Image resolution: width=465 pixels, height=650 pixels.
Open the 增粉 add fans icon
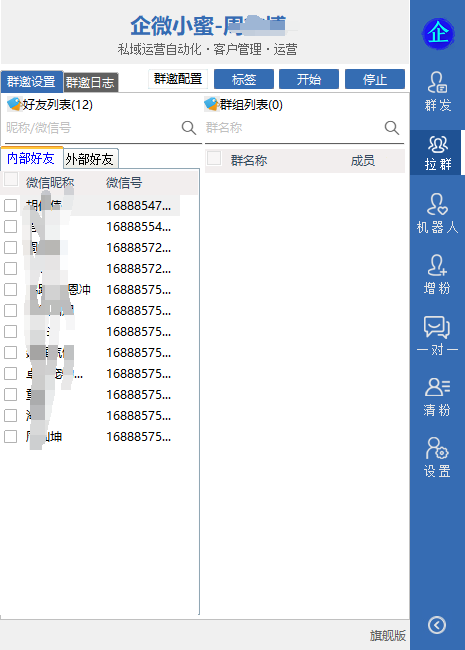click(x=438, y=274)
